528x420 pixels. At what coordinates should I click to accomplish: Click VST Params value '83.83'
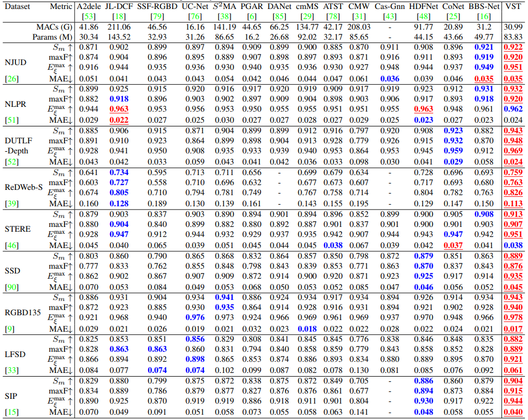click(x=513, y=37)
